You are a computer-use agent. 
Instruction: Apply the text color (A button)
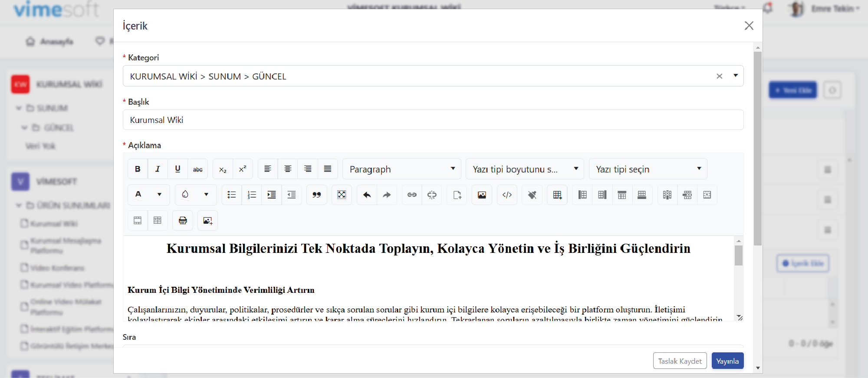[x=138, y=195]
